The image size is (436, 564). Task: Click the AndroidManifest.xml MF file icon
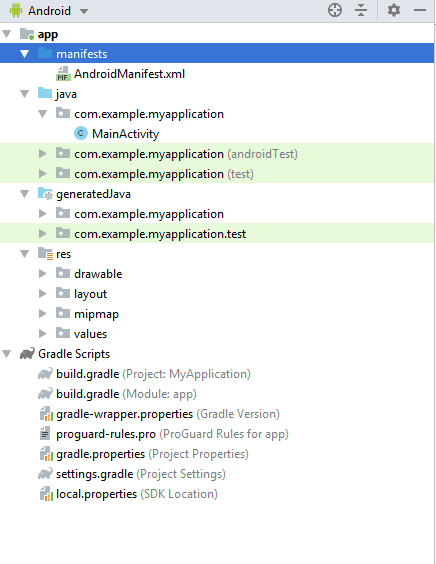63,74
